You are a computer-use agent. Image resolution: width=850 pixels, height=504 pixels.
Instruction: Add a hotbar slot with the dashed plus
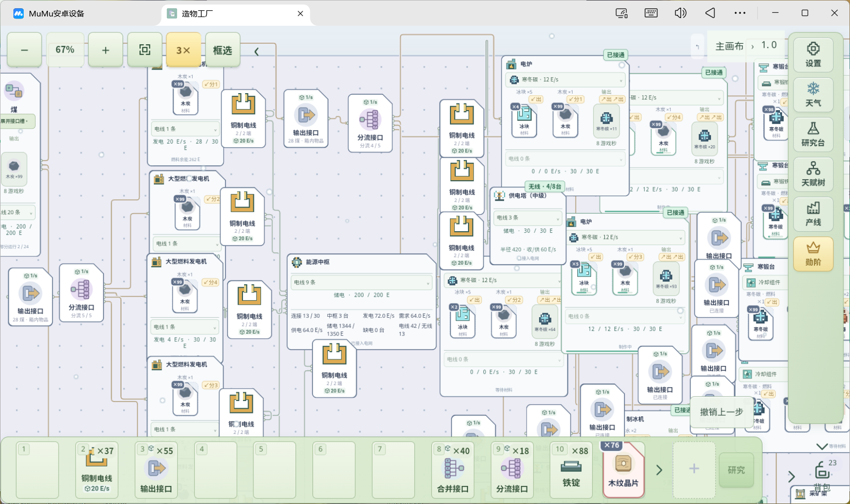[x=694, y=470]
